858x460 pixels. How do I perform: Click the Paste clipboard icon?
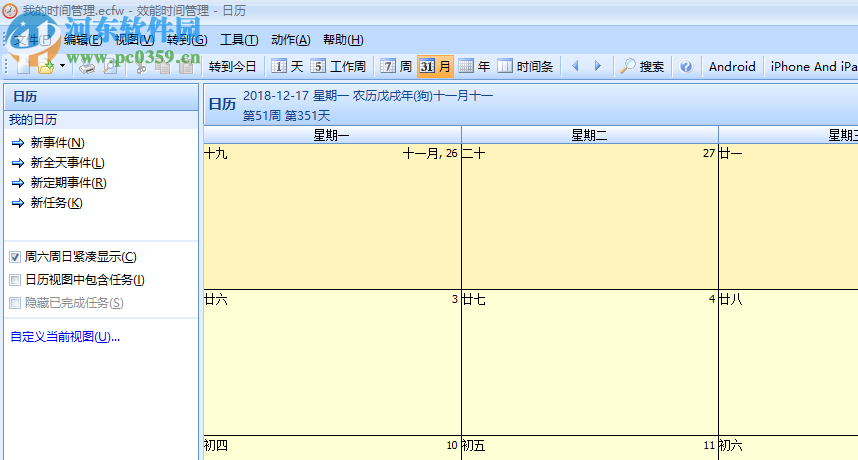click(186, 67)
